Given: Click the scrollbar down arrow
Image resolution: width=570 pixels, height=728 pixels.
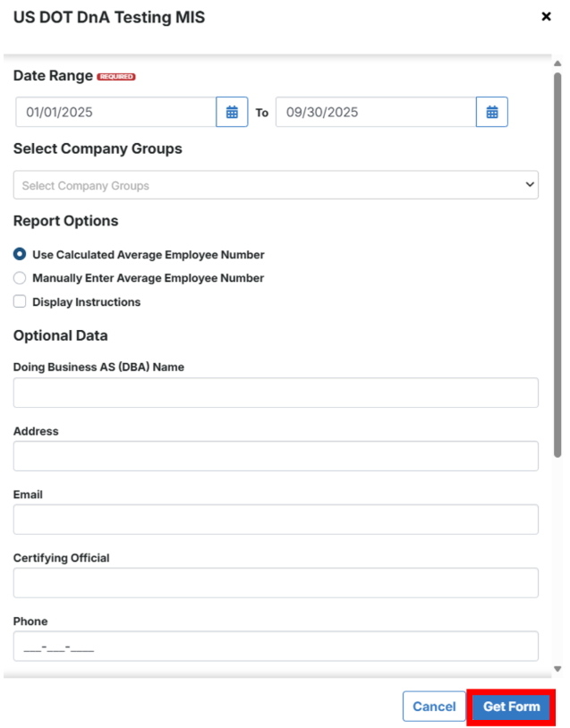Looking at the screenshot, I should pos(557,669).
